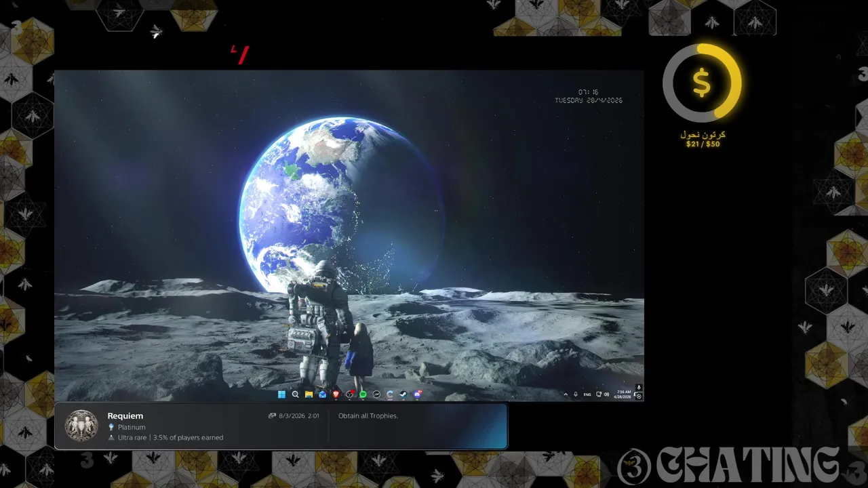
Task: Click the screenshot icon beside 8/3/2026
Action: (x=272, y=416)
